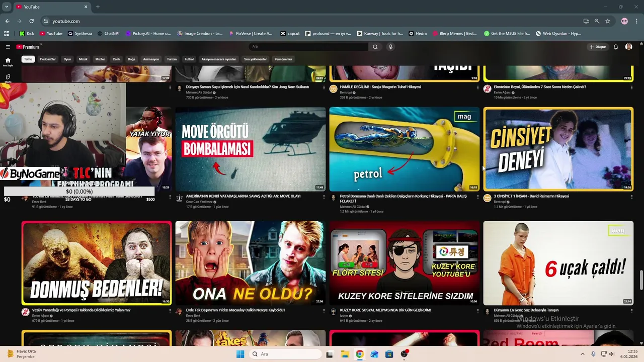Click the YouTube search input field
The width and height of the screenshot is (644, 362).
[x=309, y=47]
